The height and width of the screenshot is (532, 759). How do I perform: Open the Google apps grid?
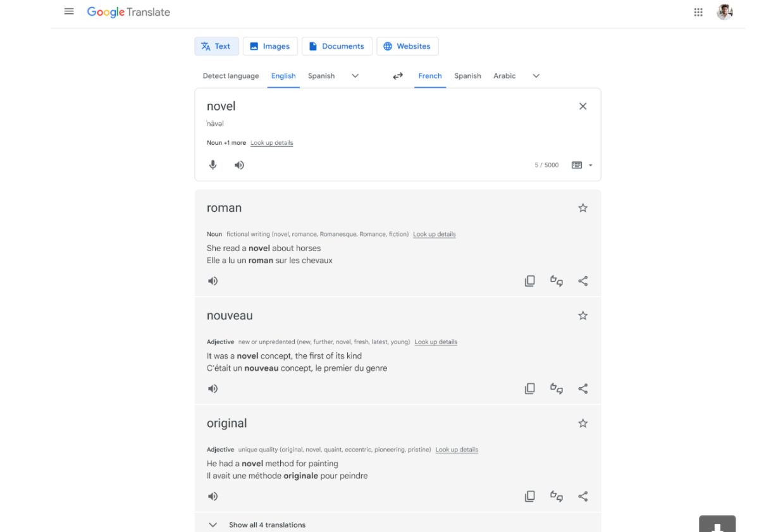click(698, 11)
